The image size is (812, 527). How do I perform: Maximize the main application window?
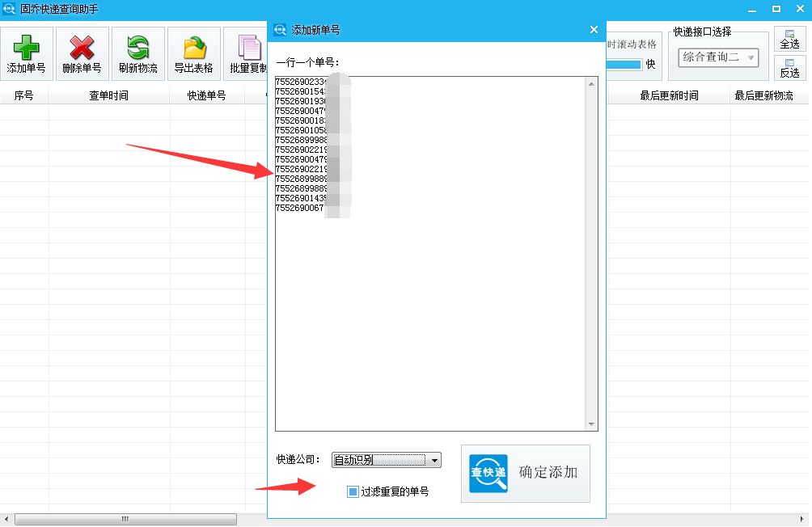click(776, 9)
